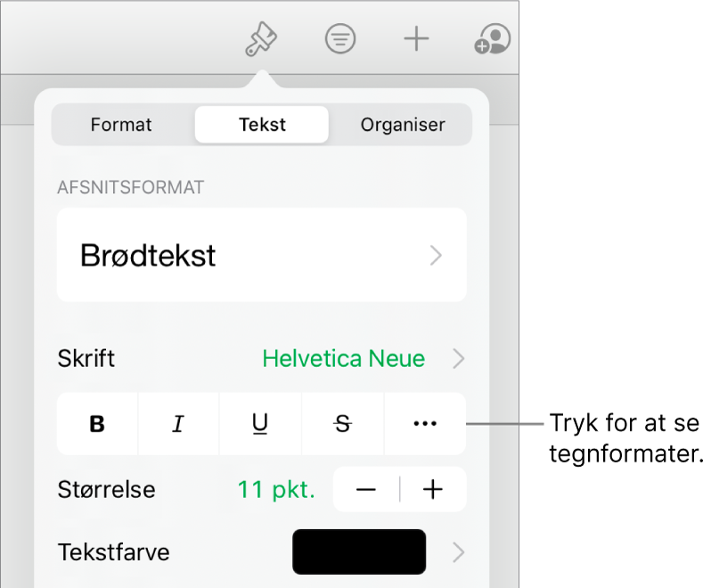711x588 pixels.
Task: Decrease font size with minus button
Action: pos(366,489)
